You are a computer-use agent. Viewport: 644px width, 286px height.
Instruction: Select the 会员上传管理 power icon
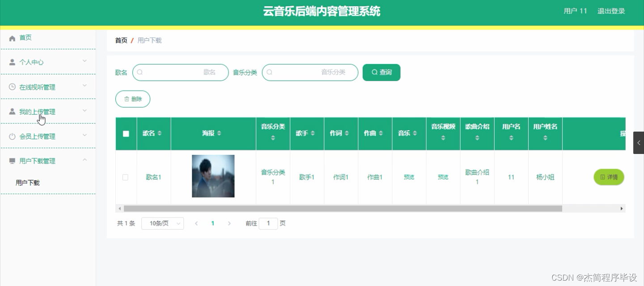tap(13, 136)
